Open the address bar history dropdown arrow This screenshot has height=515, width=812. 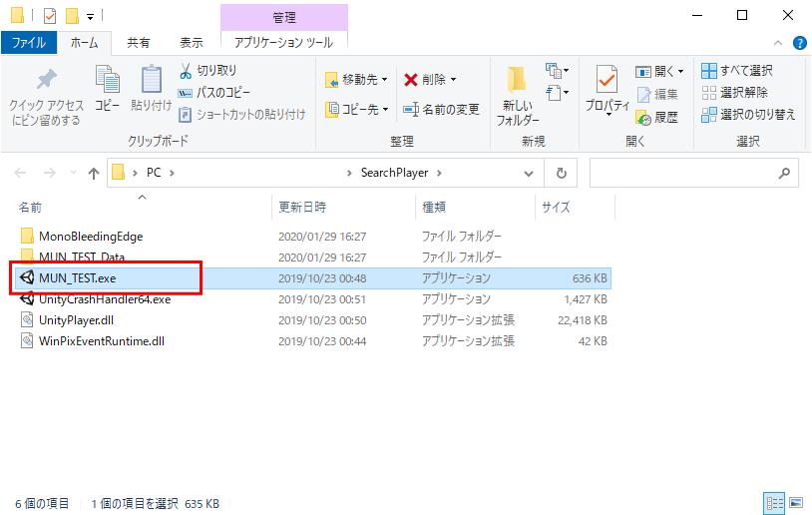(529, 173)
